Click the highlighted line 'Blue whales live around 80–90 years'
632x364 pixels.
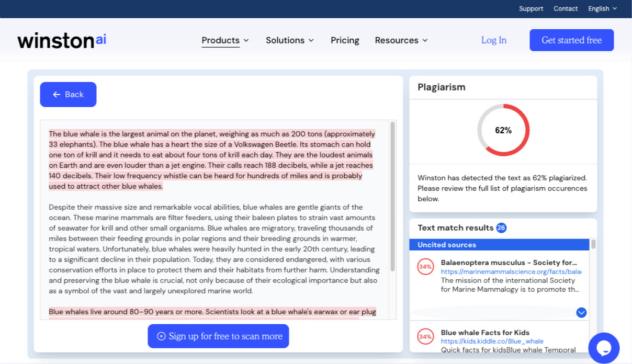point(212,312)
